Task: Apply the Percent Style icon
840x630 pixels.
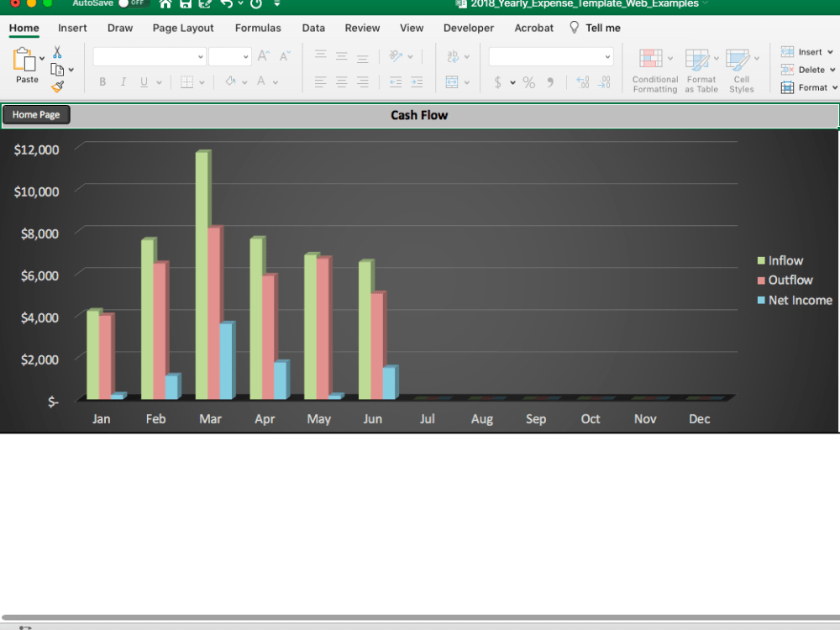Action: pos(528,82)
